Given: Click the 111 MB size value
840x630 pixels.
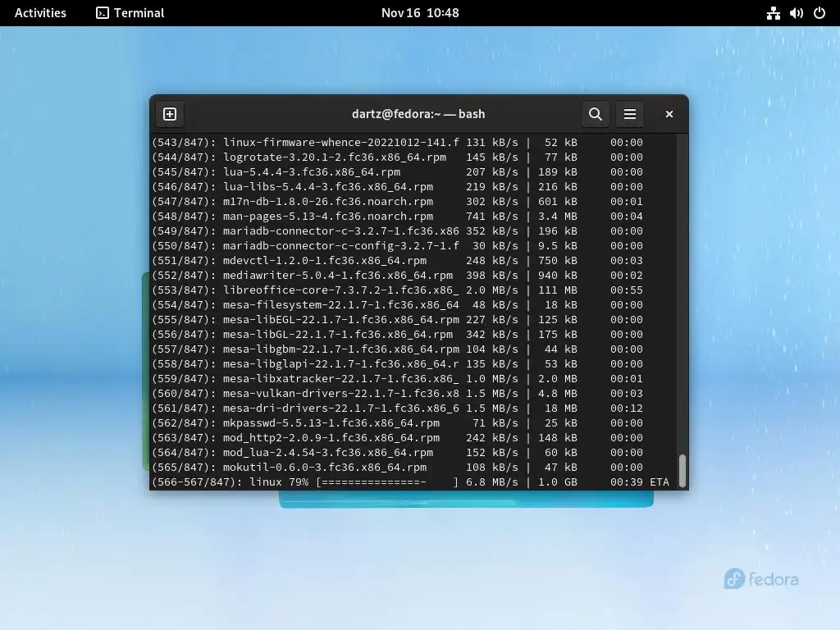Looking at the screenshot, I should tap(558, 290).
